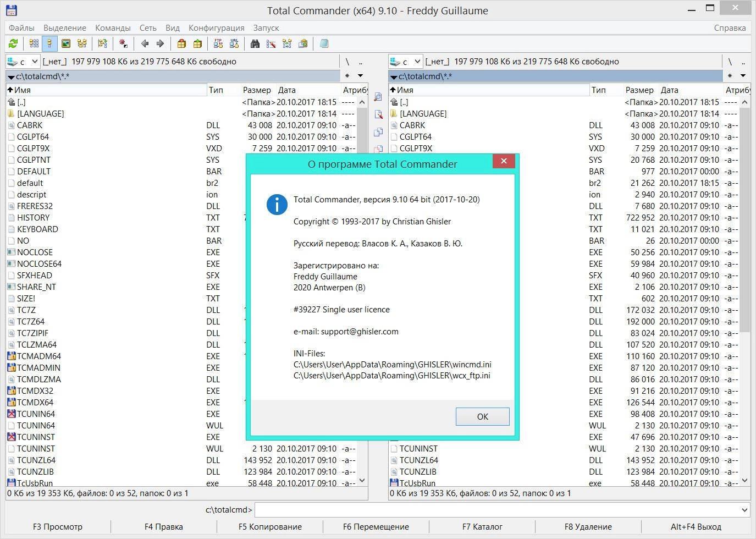756x539 pixels.
Task: Open the right panel drive c dropdown
Action: point(405,62)
